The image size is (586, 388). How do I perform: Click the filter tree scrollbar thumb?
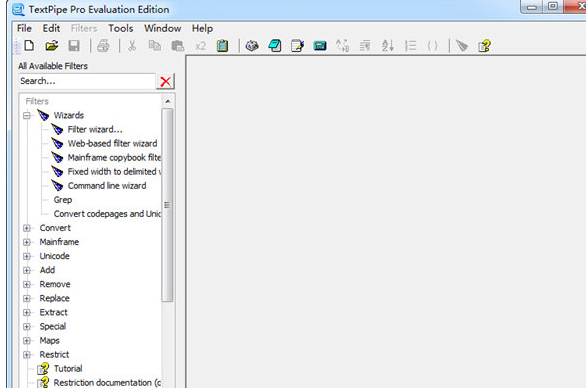point(167,205)
